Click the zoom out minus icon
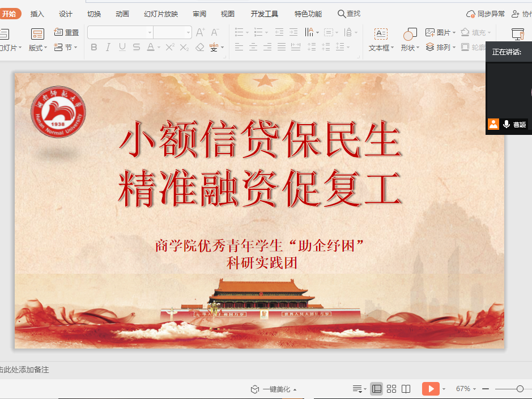Image resolution: width=532 pixels, height=399 pixels. tap(486, 389)
